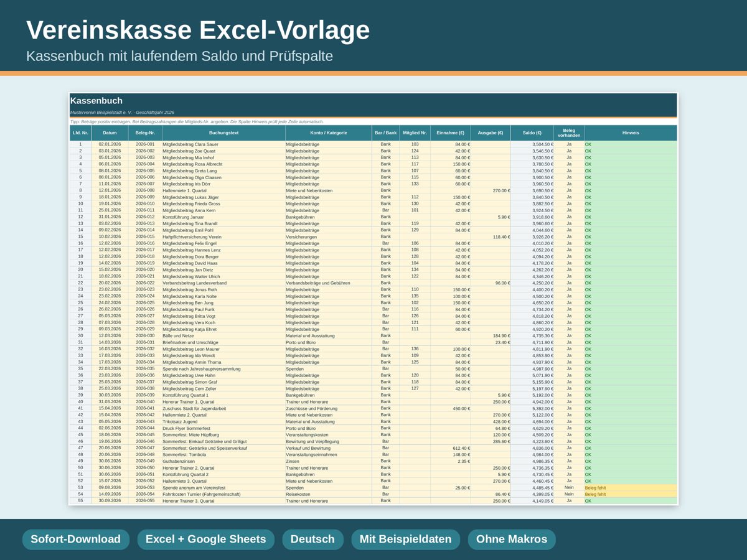Select the Mitglied Nr. column header

tap(415, 133)
